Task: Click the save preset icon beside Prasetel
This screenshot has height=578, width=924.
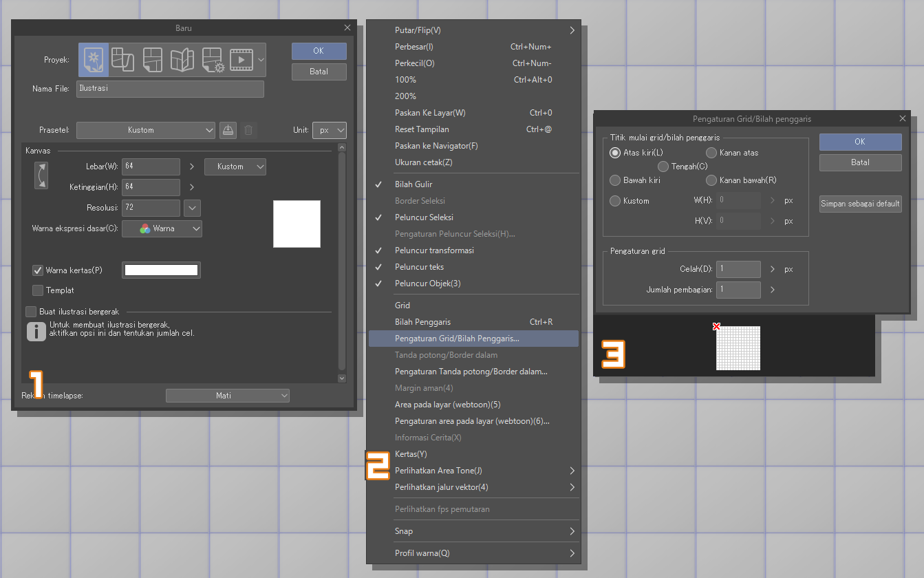Action: [x=228, y=130]
